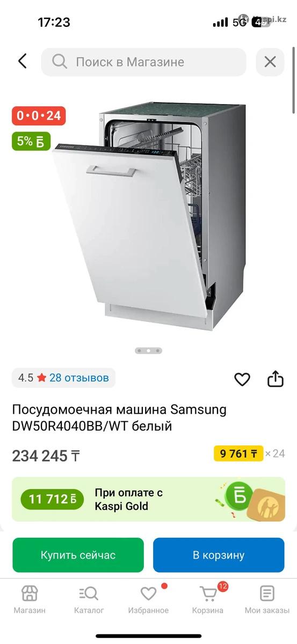The height and width of the screenshot is (644, 297).
Task: Go to the Избранное tab
Action: point(148,600)
